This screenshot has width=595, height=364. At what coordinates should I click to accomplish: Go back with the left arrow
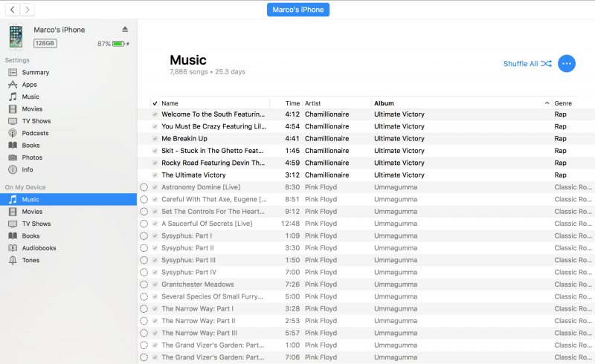point(13,10)
